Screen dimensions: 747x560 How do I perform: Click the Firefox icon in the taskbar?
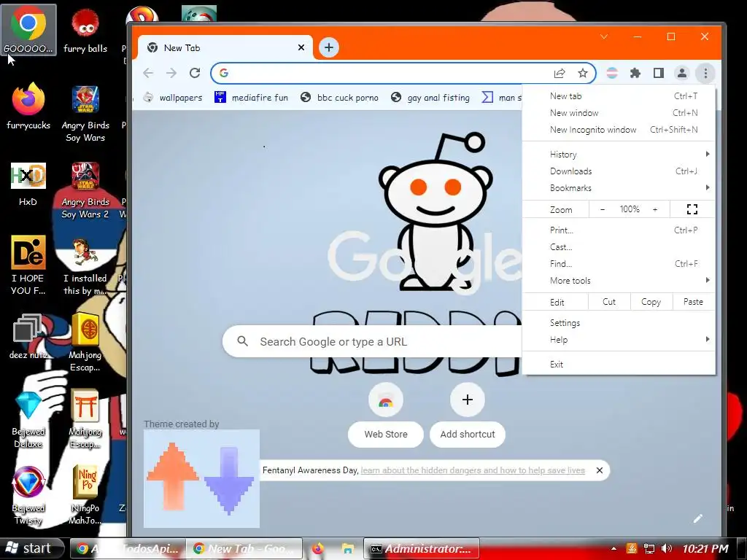coord(317,548)
